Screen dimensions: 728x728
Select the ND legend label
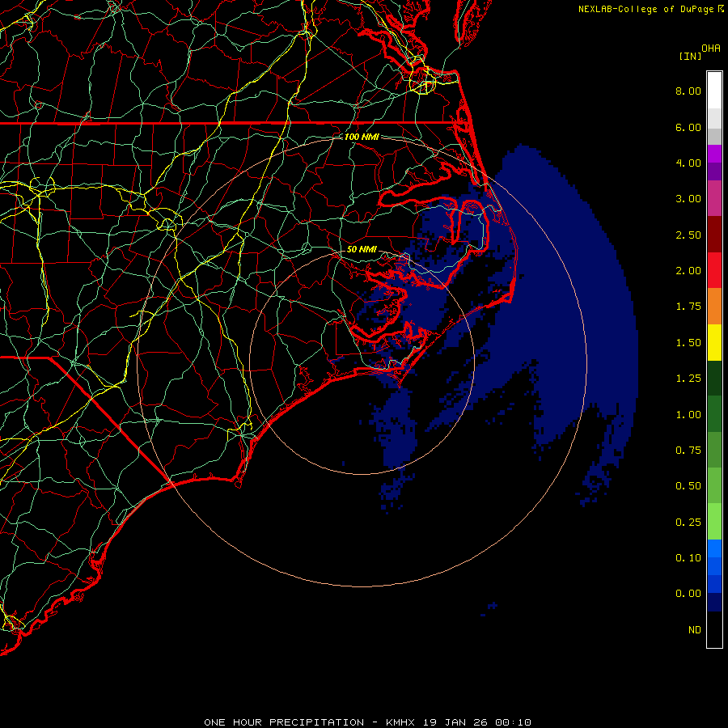tap(695, 630)
